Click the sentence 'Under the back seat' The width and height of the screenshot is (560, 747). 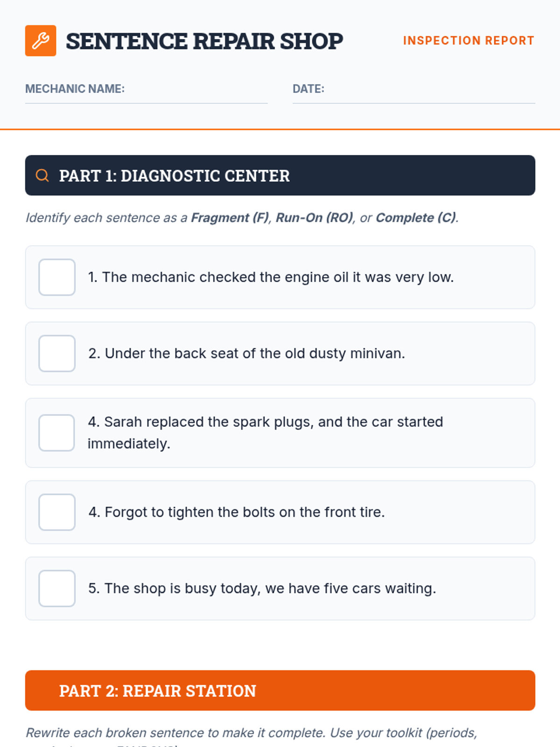click(x=246, y=353)
